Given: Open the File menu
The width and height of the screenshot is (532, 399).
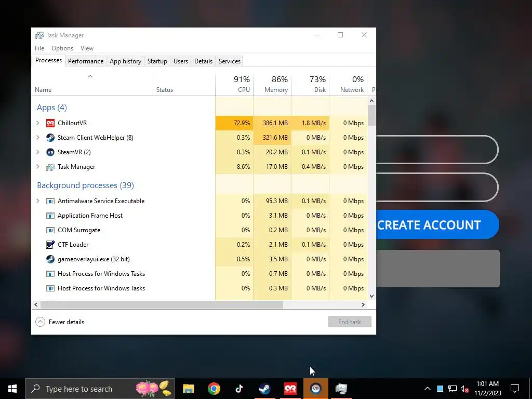Looking at the screenshot, I should coord(39,48).
